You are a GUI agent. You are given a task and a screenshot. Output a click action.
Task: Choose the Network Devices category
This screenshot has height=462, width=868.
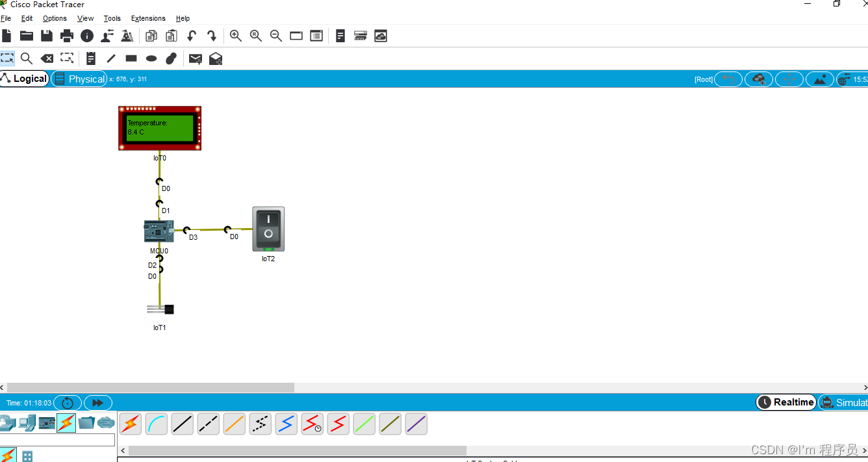tap(7, 423)
